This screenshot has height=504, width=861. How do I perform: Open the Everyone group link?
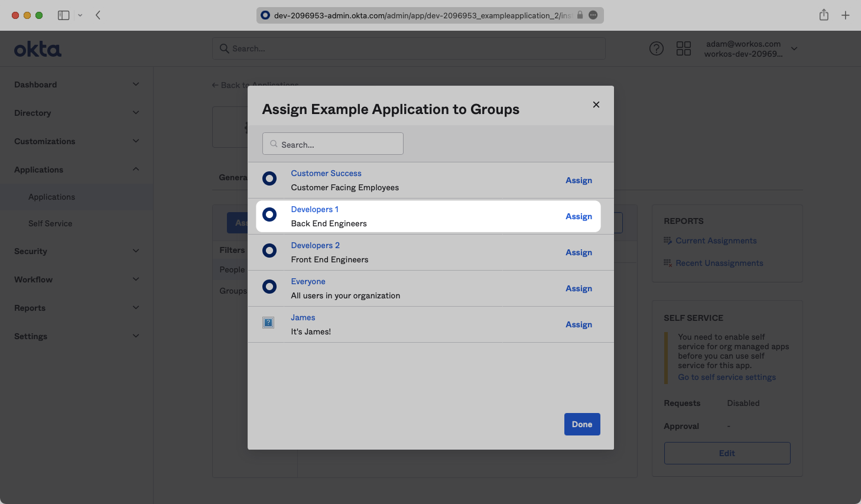[308, 281]
